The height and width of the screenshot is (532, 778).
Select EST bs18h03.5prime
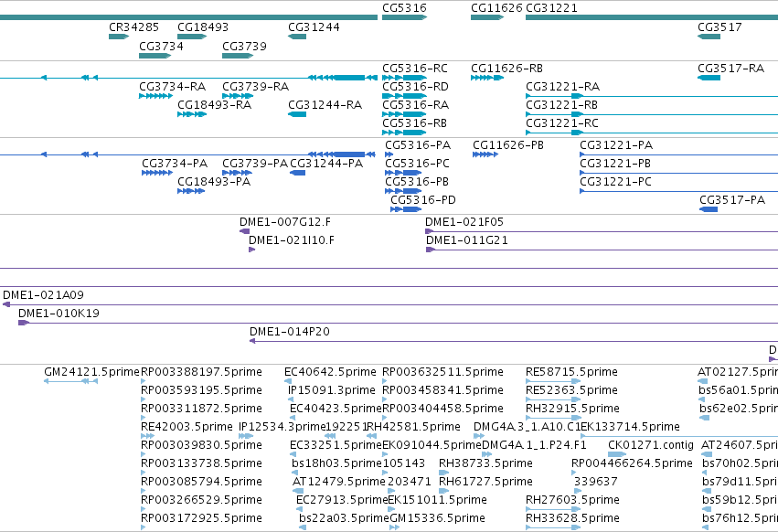pos(294,473)
